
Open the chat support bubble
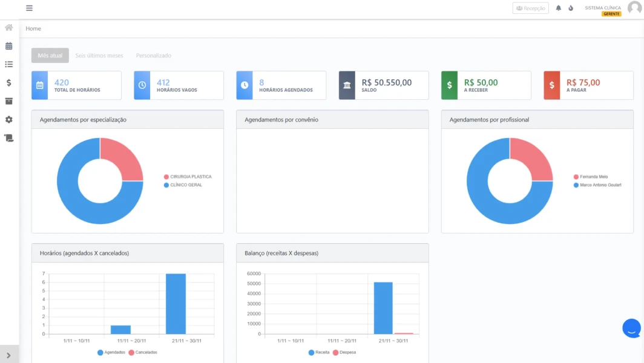pos(631,328)
